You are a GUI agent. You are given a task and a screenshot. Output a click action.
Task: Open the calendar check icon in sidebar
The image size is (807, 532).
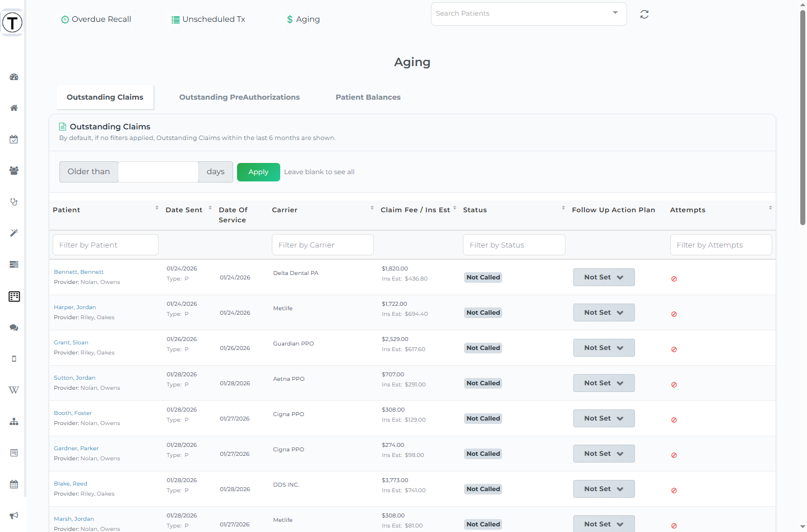[14, 139]
